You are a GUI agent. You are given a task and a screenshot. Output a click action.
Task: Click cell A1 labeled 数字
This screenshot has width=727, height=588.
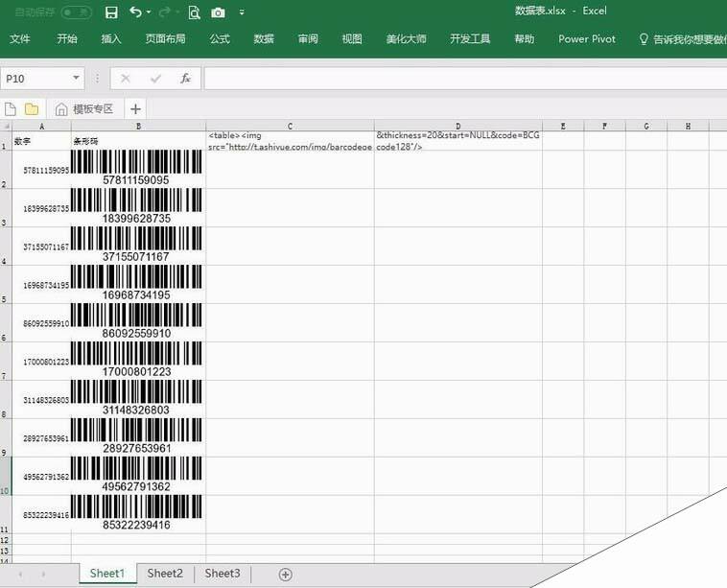point(42,141)
